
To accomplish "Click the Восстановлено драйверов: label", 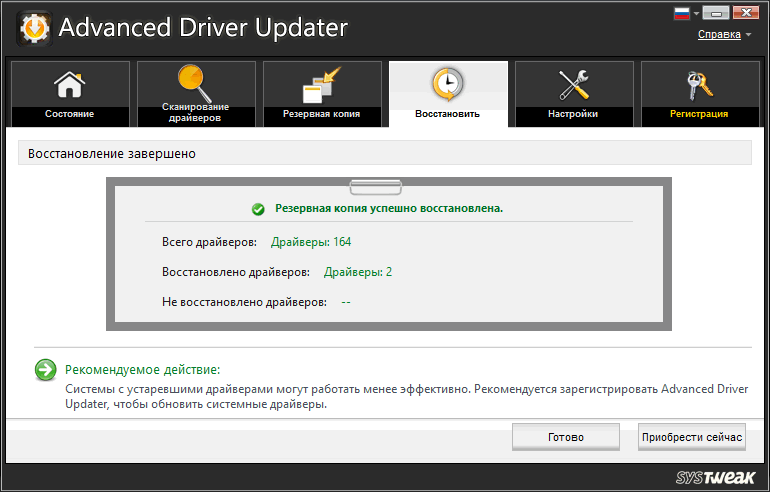I will (236, 272).
